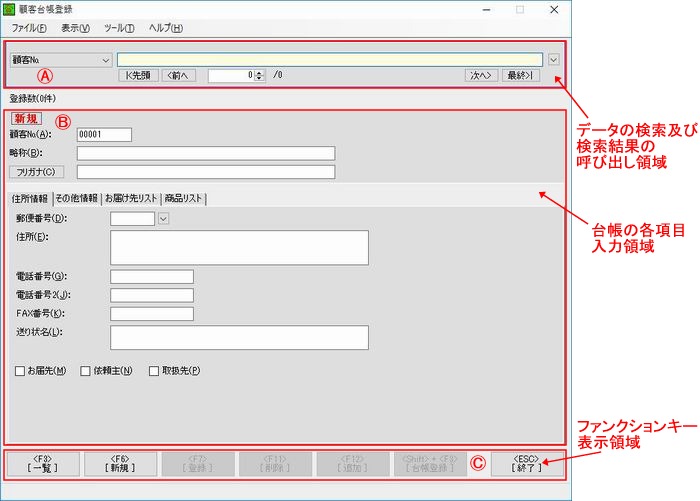Expand the postal code dropdown arrow
Image resolution: width=700 pixels, height=501 pixels.
click(163, 219)
